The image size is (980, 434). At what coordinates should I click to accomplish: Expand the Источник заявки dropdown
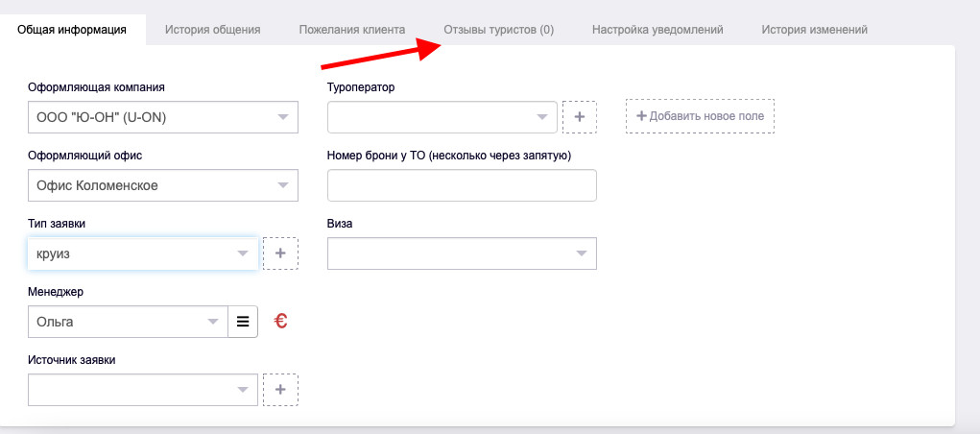143,390
